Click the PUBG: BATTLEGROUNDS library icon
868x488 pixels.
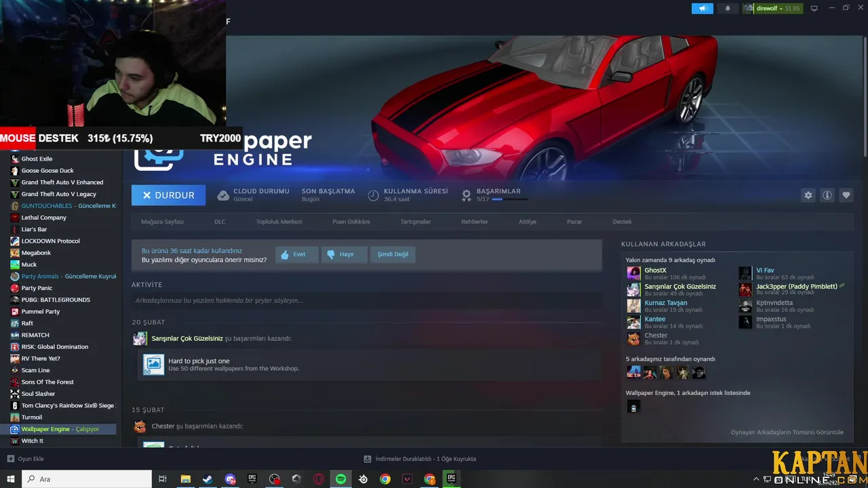(x=15, y=300)
